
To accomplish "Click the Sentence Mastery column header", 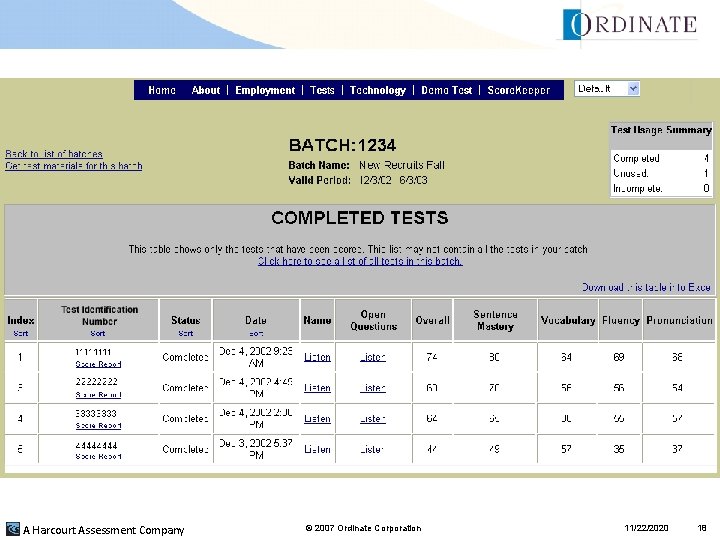I will (495, 321).
